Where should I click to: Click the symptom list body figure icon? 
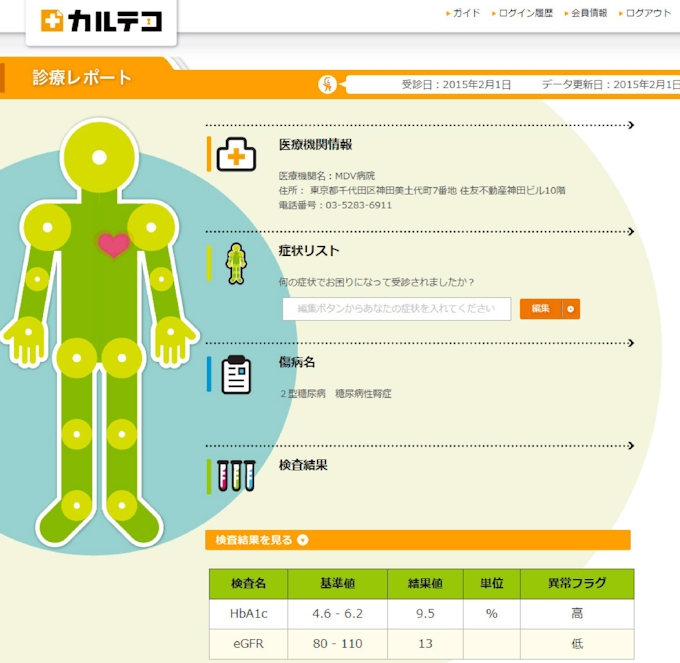point(236,262)
